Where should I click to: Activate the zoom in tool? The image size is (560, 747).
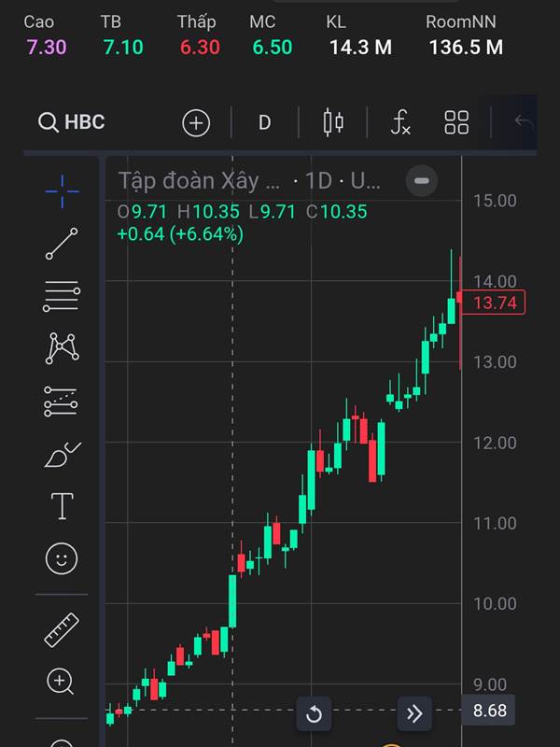[x=60, y=682]
